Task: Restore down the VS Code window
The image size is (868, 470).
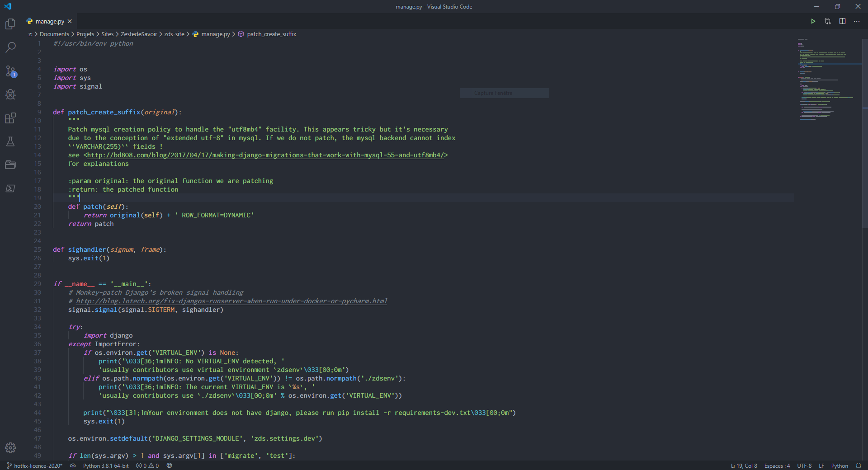Action: point(837,6)
